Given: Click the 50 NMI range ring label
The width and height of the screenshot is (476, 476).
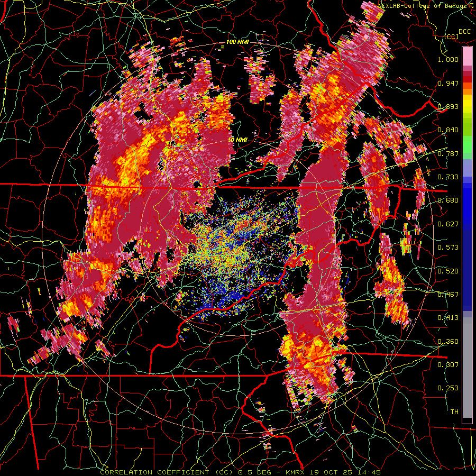Looking at the screenshot, I should coord(237,140).
